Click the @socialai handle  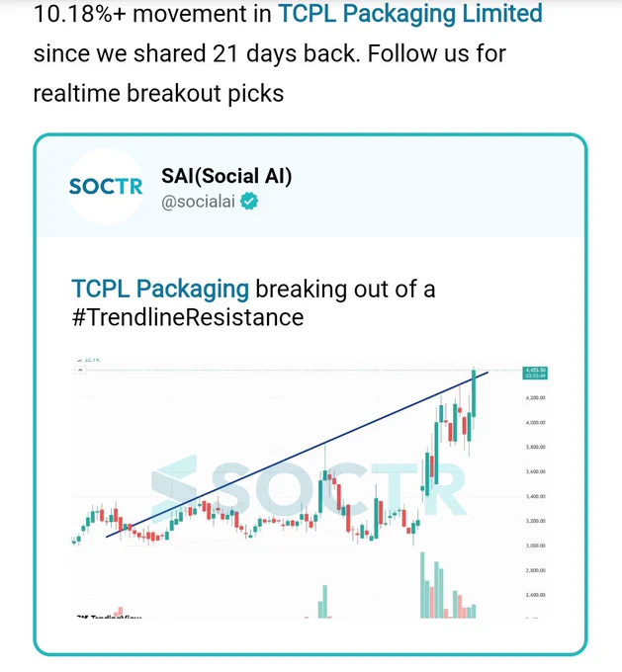point(198,202)
